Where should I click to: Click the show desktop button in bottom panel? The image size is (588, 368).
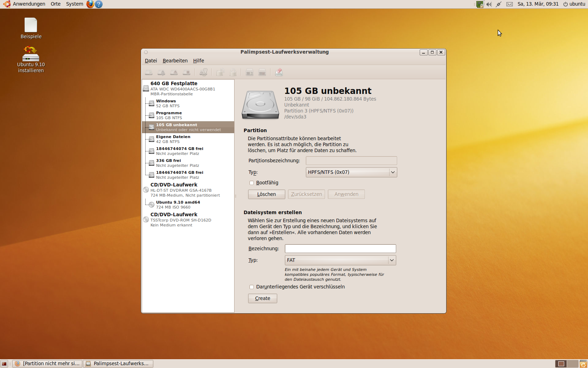4,364
